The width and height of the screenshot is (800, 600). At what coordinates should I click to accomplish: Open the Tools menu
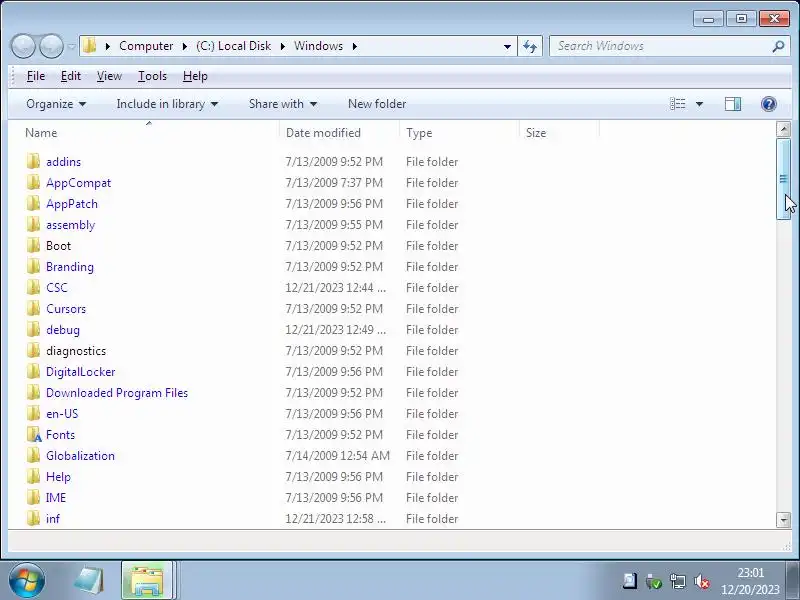(152, 76)
